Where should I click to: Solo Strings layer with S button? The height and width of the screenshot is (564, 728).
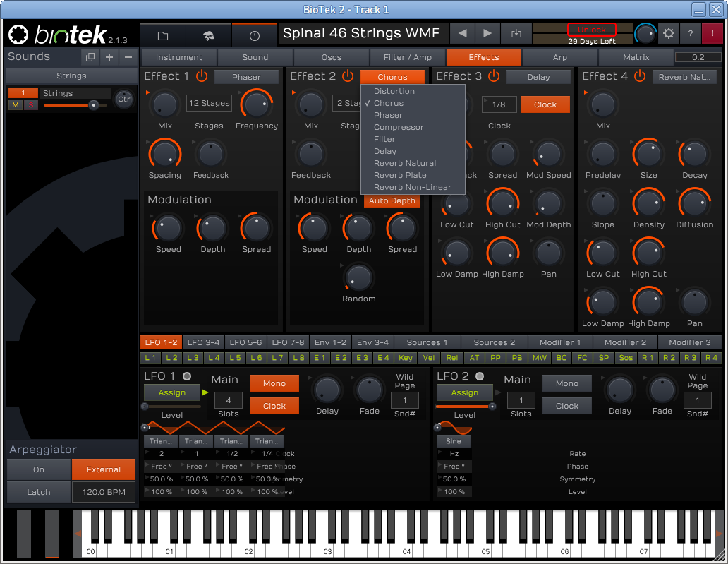(30, 105)
